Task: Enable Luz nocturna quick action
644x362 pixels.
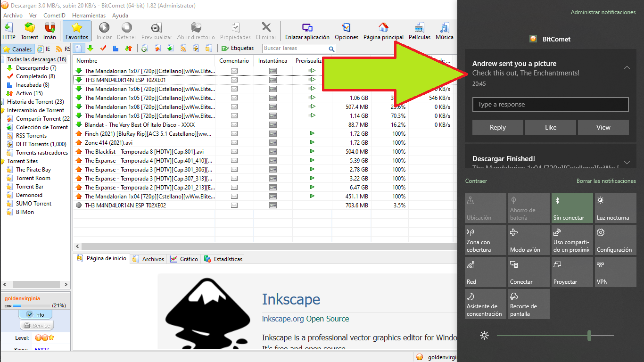Action: click(x=615, y=208)
